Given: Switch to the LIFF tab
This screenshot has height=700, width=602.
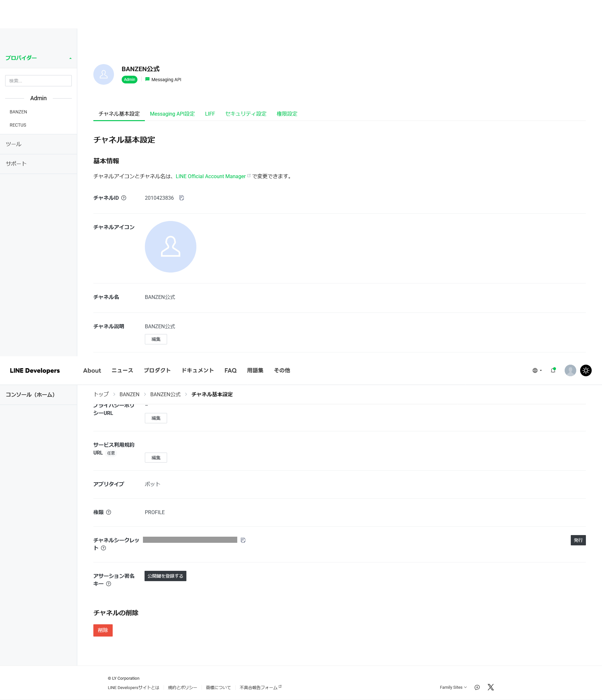Looking at the screenshot, I should [x=210, y=114].
